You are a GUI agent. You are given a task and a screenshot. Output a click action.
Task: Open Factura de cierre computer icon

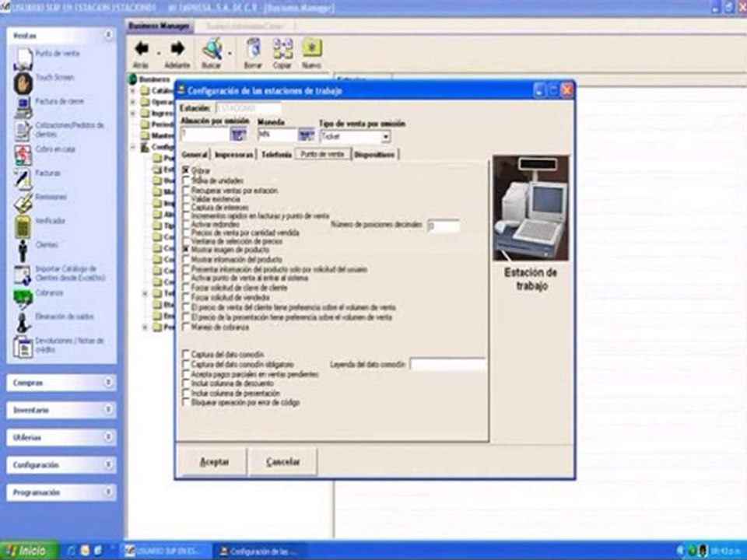tap(23, 107)
